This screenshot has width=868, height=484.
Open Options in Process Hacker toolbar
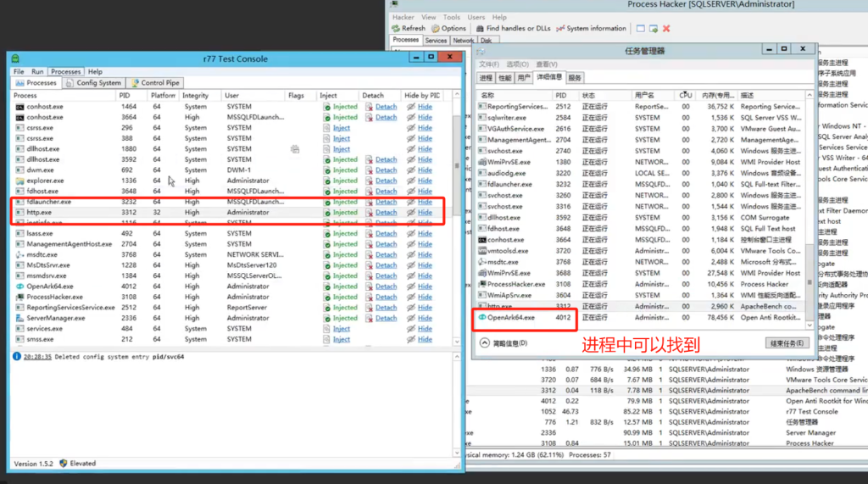pos(448,28)
